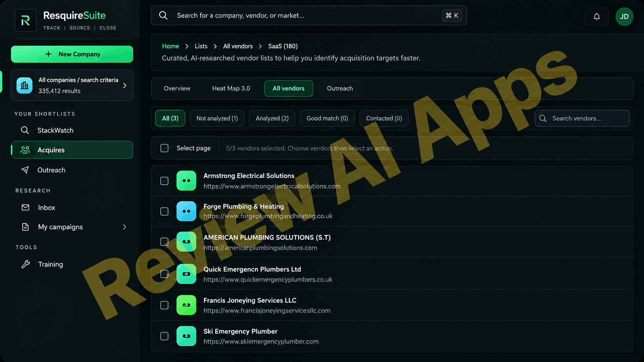Open the Outreach tab beside All vendors
This screenshot has height=362, width=644.
point(340,88)
